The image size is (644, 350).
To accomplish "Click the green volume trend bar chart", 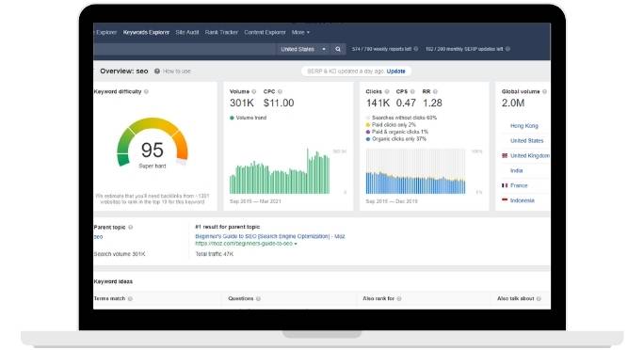I will coord(280,171).
